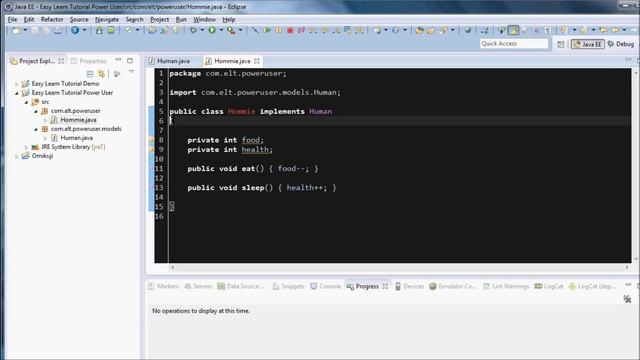Switch to the Console tab

[326, 286]
